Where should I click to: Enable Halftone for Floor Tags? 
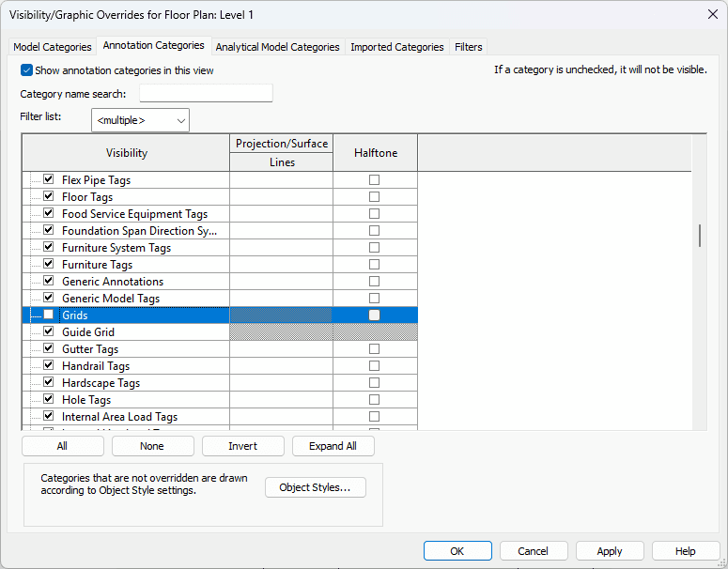coord(374,197)
